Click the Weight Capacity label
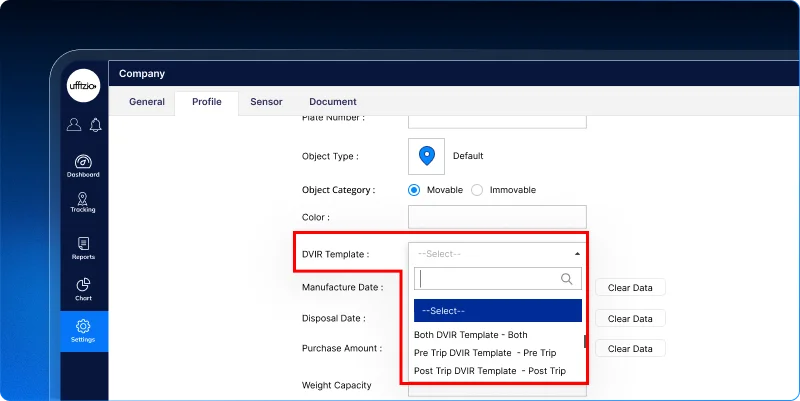The image size is (800, 401). tap(337, 385)
